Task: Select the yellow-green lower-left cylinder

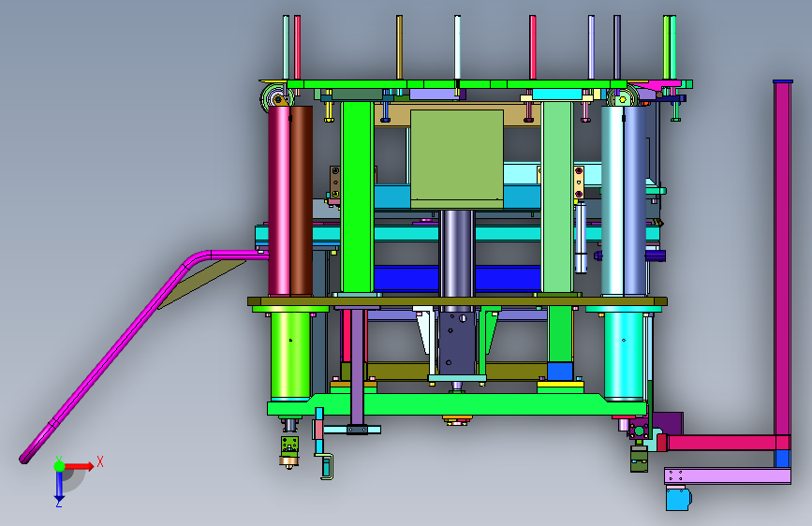Action: pos(290,355)
